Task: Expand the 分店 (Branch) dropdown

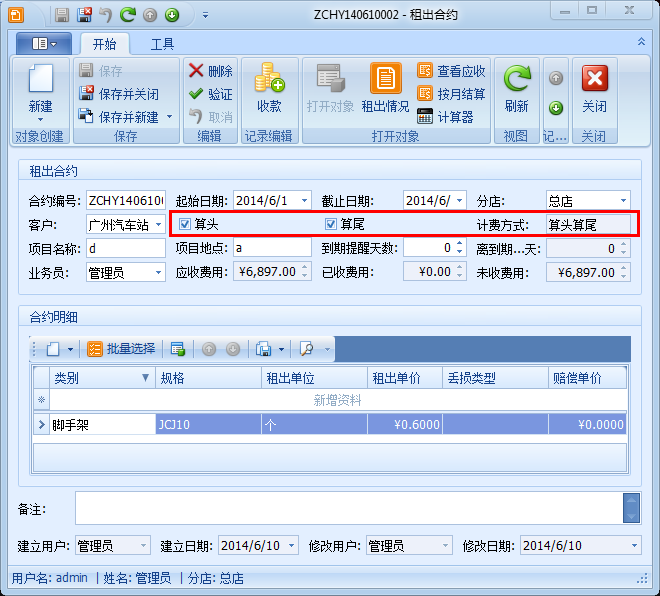Action: coord(624,201)
